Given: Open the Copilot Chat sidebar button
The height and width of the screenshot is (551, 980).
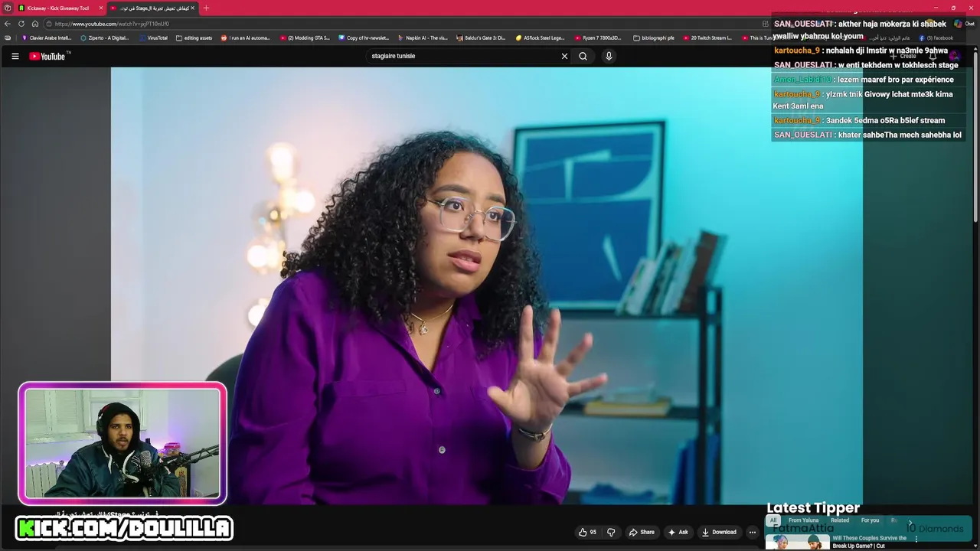Looking at the screenshot, I should 964,24.
